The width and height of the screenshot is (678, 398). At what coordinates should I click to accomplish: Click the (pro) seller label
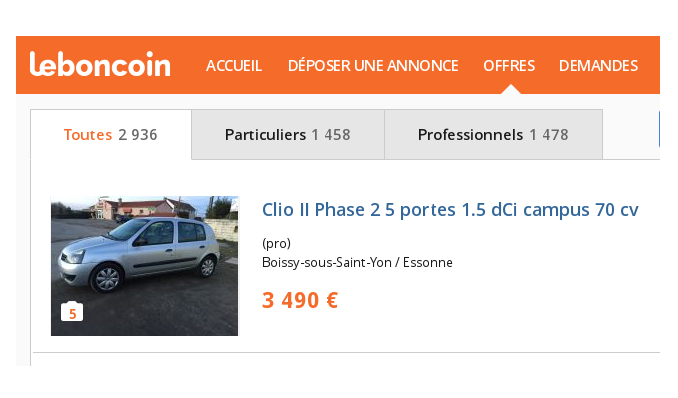(x=276, y=244)
